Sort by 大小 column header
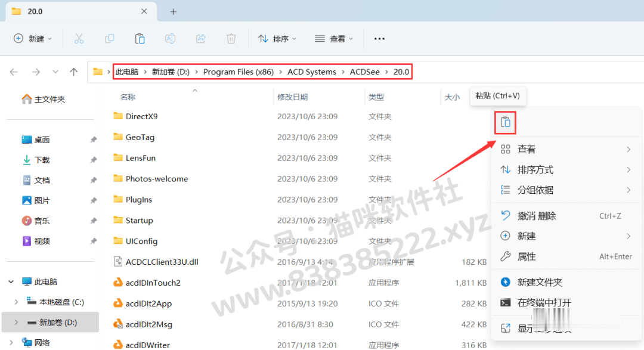The width and height of the screenshot is (644, 350). [452, 97]
